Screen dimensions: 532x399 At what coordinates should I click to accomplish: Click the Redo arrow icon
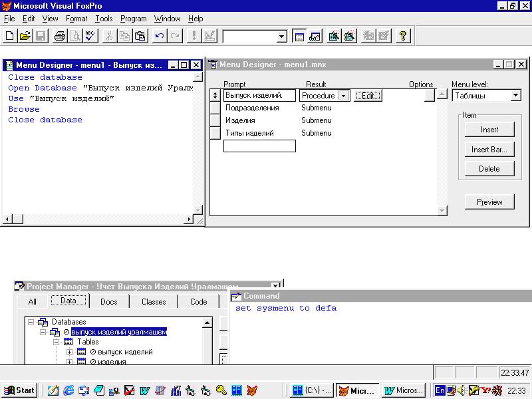point(175,36)
